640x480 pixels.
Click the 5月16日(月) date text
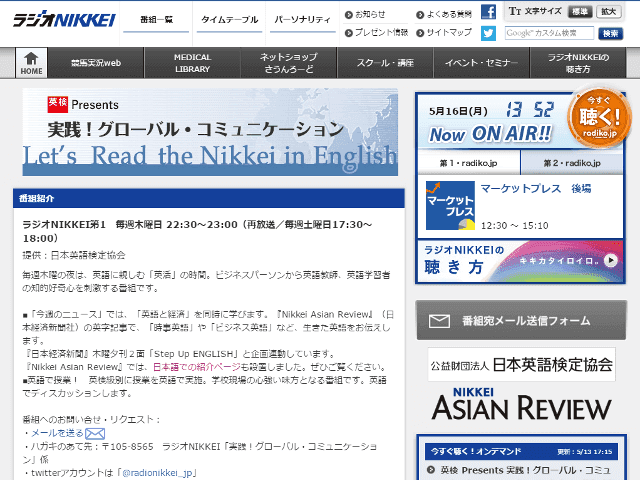[458, 111]
